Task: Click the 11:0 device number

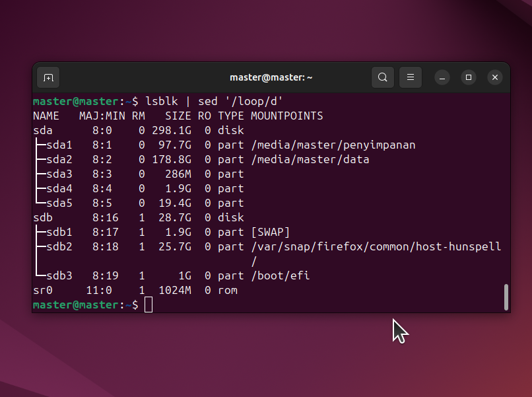Action: click(x=99, y=291)
